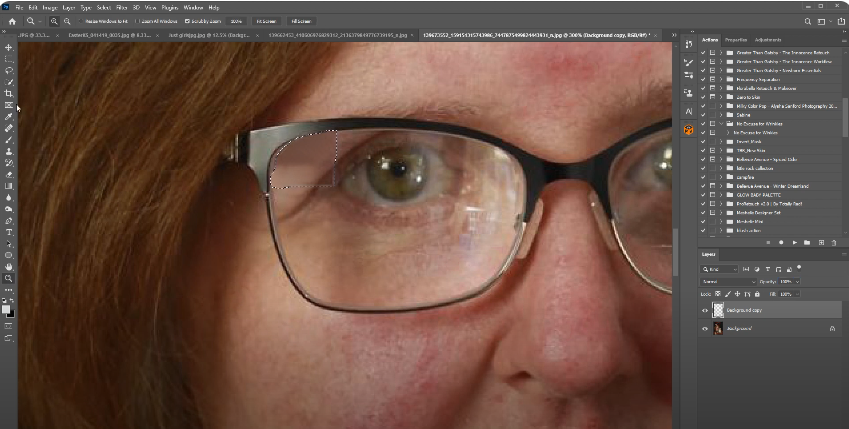Screen dimensions: 849x429
Task: Delete the selected action with trash icon
Action: (834, 243)
